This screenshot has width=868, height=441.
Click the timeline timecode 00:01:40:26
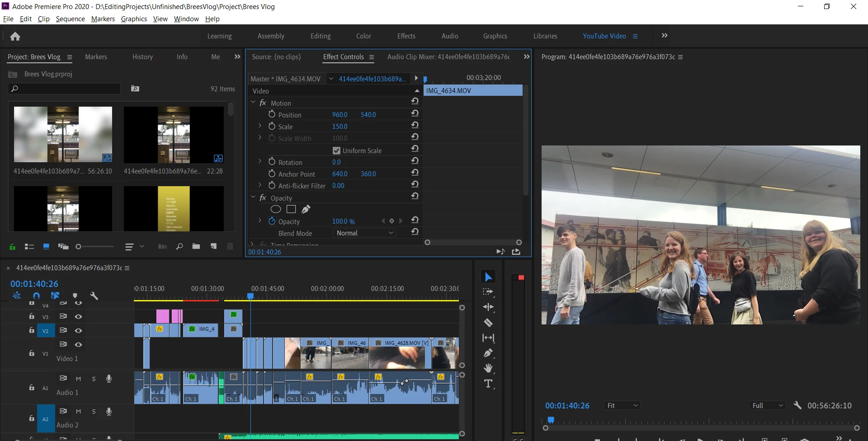(34, 284)
